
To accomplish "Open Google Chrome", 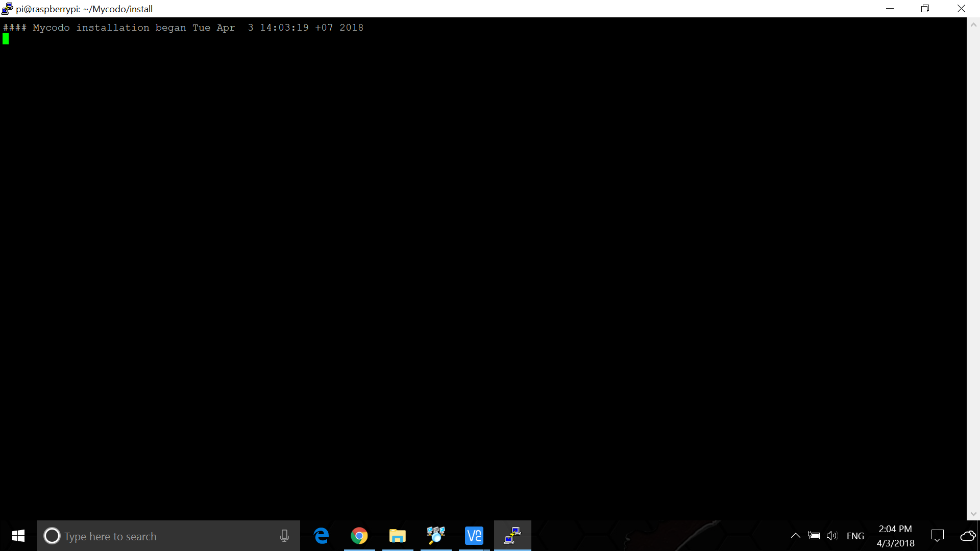I will point(359,536).
